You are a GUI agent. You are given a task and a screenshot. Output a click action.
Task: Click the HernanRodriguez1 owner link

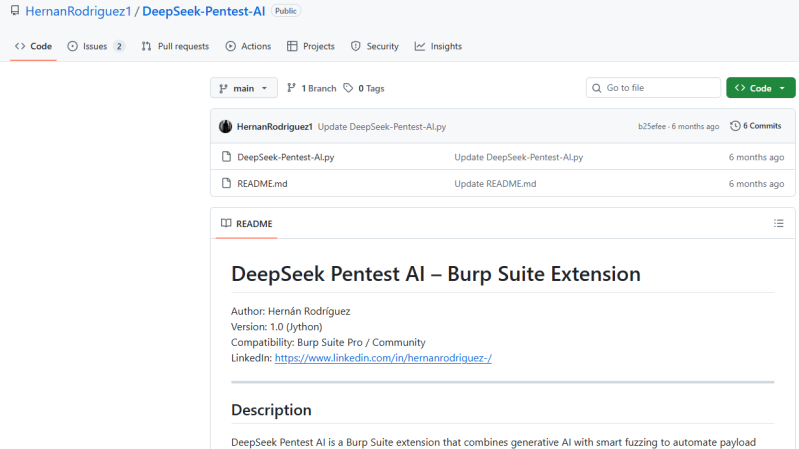[x=78, y=11]
